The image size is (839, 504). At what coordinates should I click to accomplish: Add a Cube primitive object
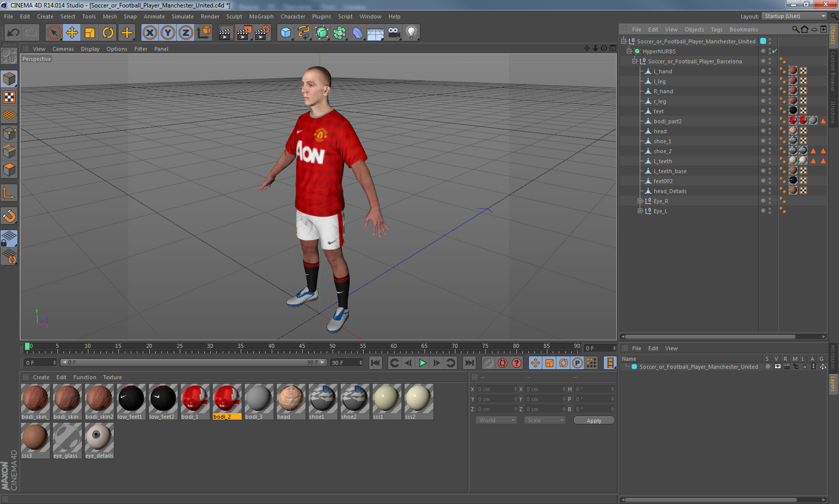click(x=286, y=33)
